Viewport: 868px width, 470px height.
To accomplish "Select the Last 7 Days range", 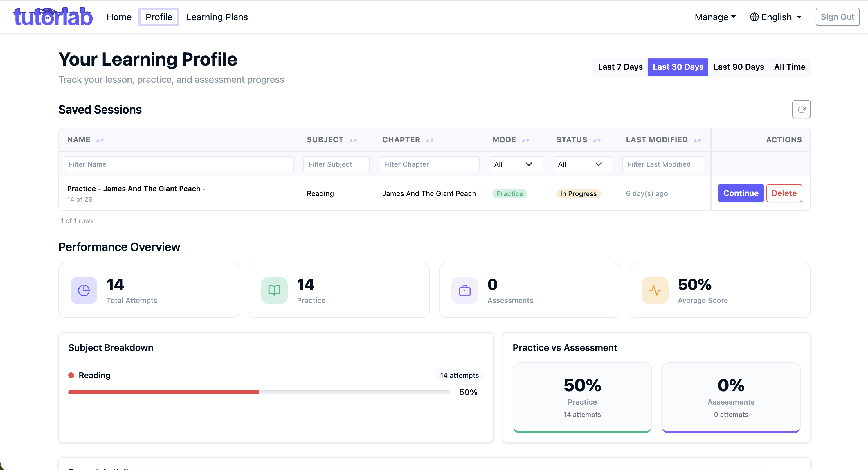I will click(x=620, y=67).
